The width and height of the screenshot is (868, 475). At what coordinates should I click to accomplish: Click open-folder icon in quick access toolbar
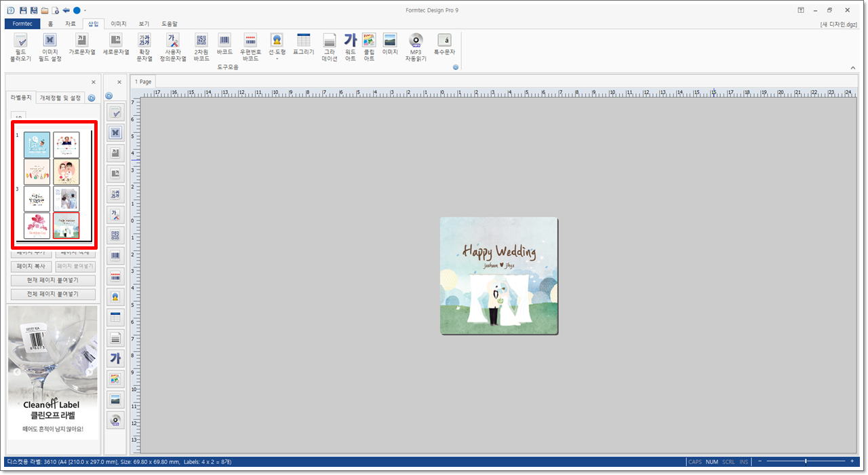coord(45,10)
